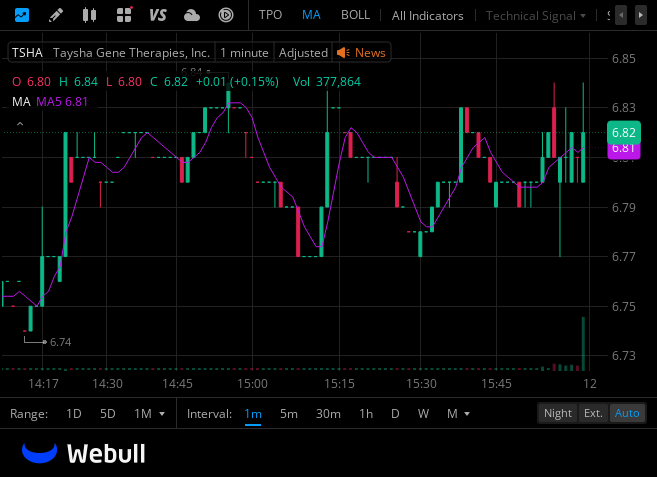
Task: Click the tall last volume bar
Action: [583, 344]
